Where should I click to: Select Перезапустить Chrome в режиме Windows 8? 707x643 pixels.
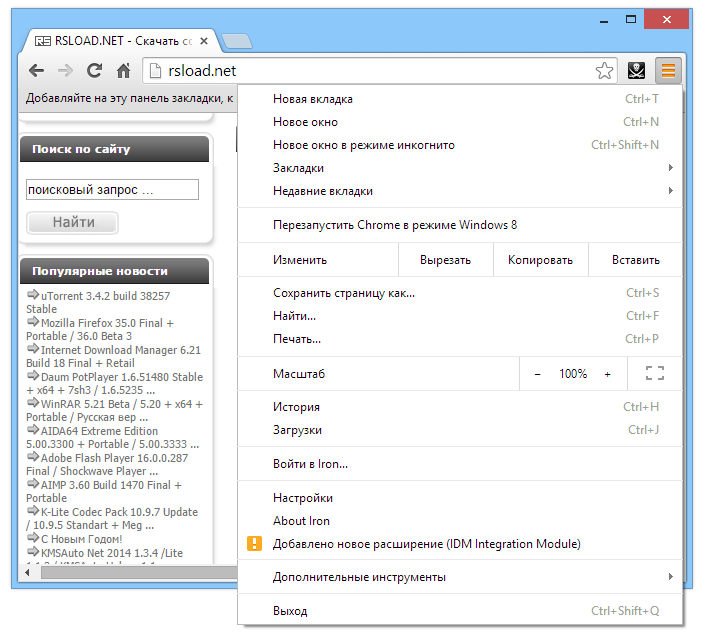[x=460, y=225]
